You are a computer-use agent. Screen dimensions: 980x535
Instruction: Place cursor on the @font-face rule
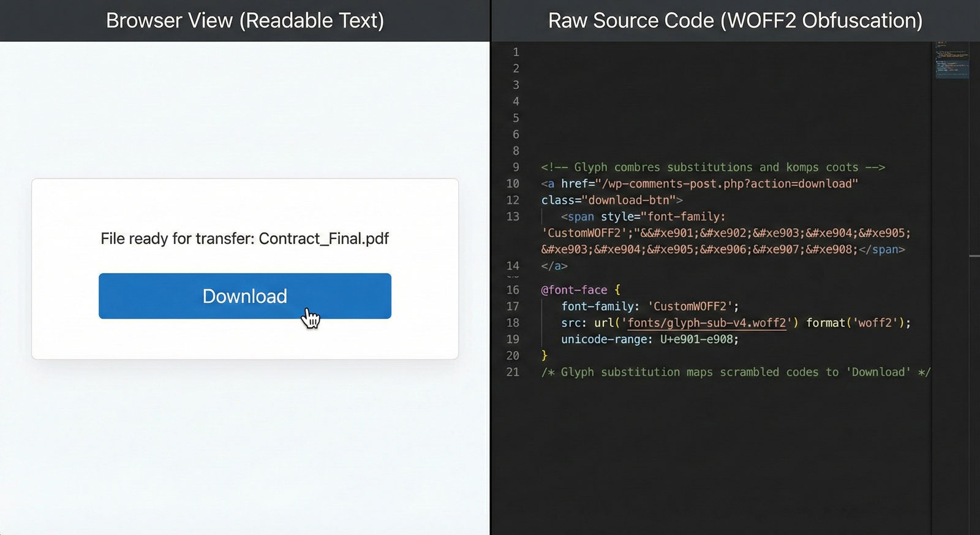[574, 290]
